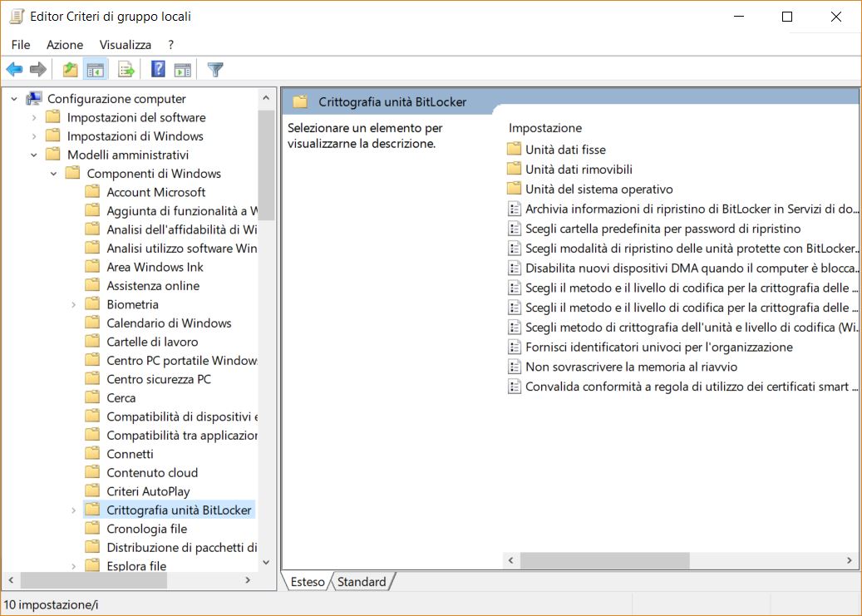This screenshot has width=862, height=616.
Task: Open the Visualizza menu
Action: (126, 45)
